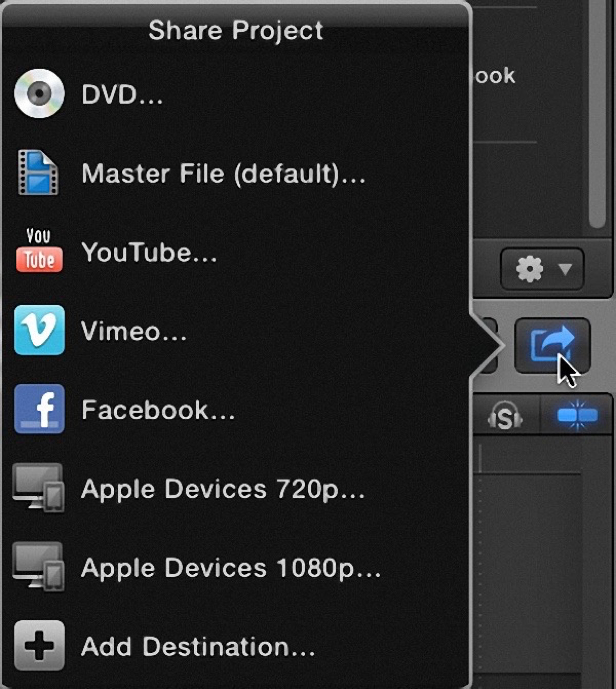The width and height of the screenshot is (616, 689).
Task: Click the Add Destination plus icon
Action: [39, 646]
